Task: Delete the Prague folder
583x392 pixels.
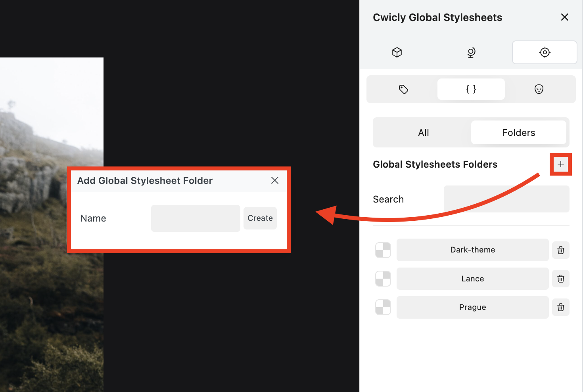Action: click(560, 307)
